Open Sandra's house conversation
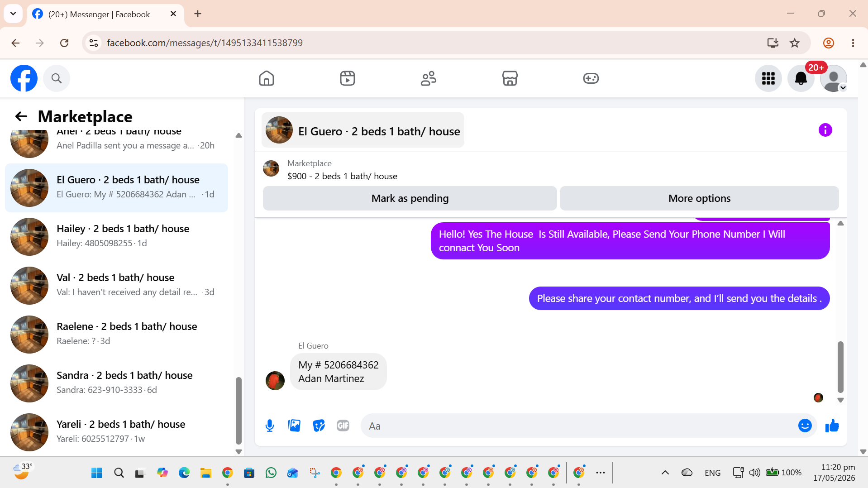 tap(116, 383)
